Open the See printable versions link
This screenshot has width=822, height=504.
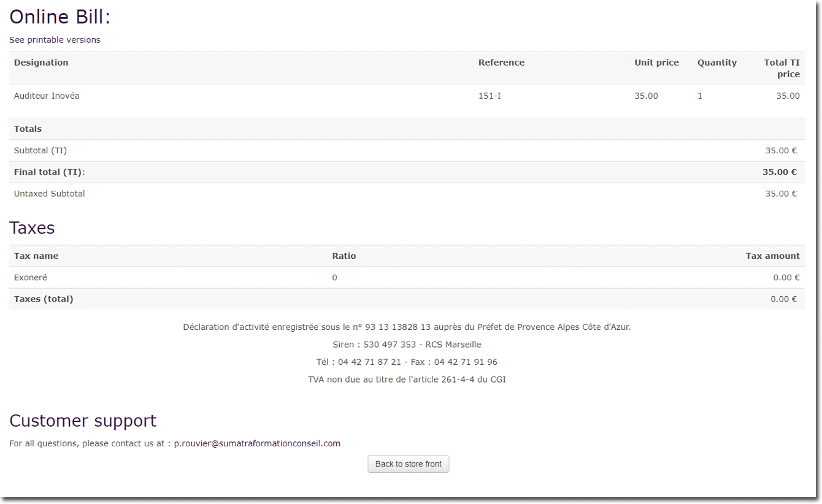tap(55, 40)
